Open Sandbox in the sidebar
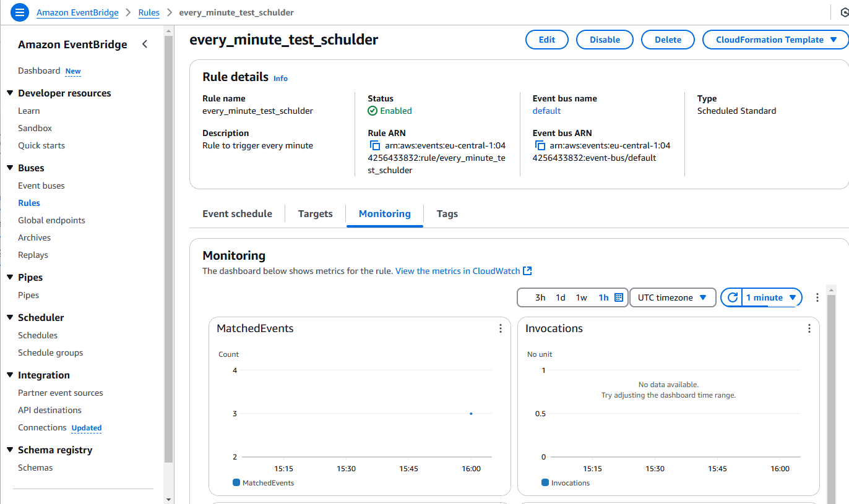Image resolution: width=849 pixels, height=504 pixels. pyautogui.click(x=35, y=128)
